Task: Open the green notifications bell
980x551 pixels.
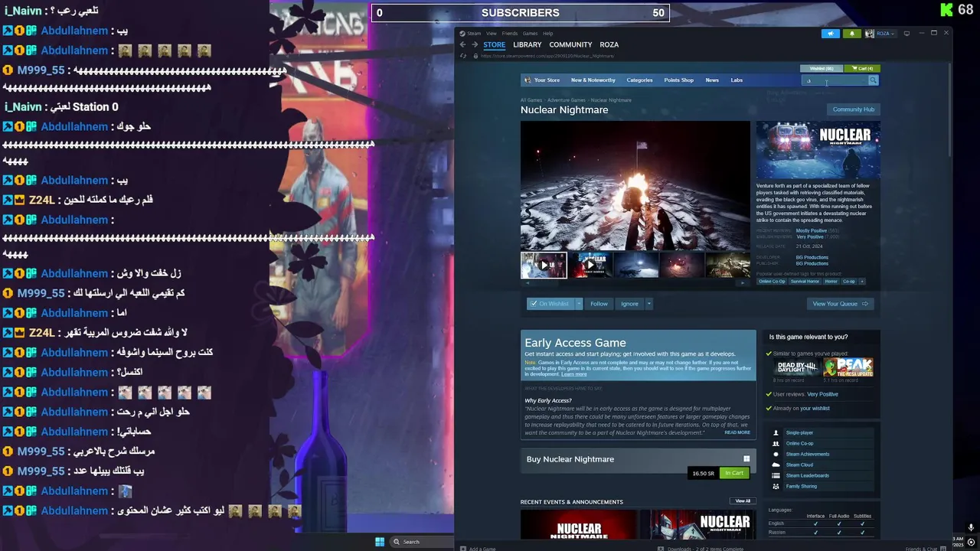Action: [851, 34]
